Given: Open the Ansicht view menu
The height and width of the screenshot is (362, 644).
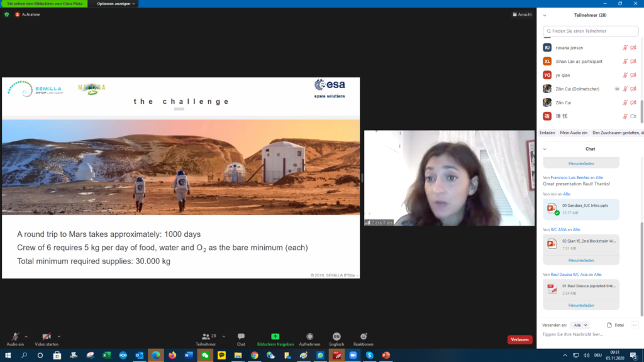Looking at the screenshot, I should click(x=522, y=14).
